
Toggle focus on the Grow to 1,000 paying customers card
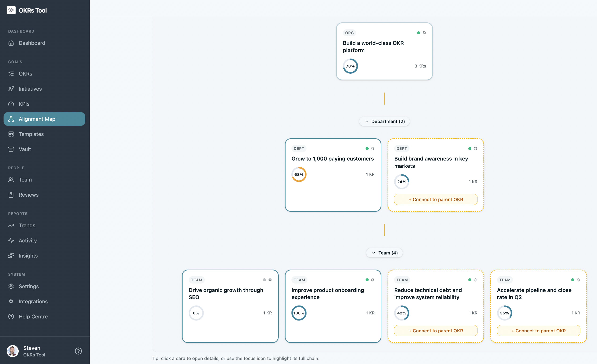click(x=372, y=148)
